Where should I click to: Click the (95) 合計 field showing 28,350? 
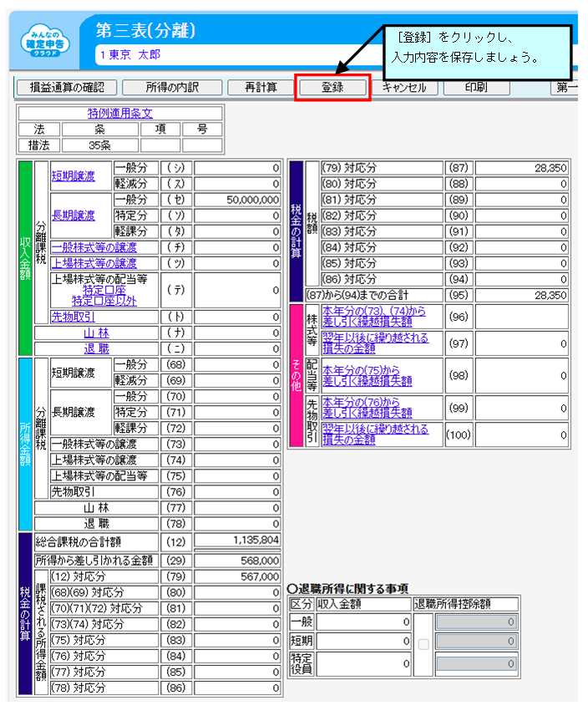(521, 295)
